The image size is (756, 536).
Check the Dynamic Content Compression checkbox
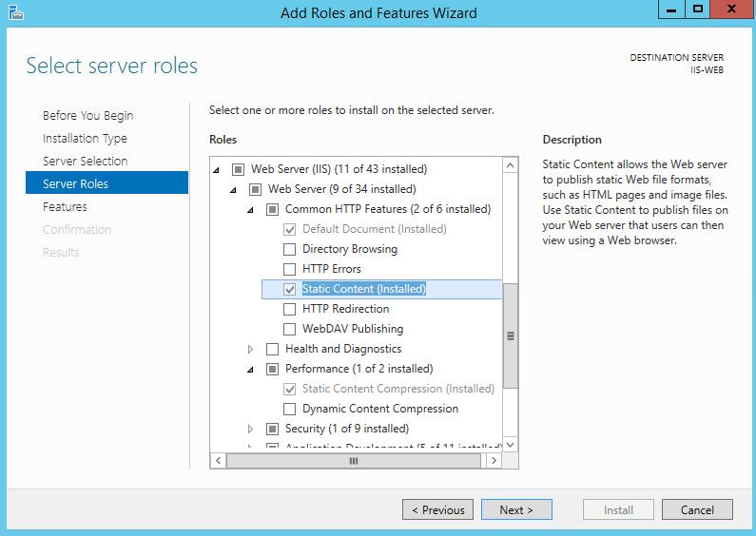pos(289,410)
